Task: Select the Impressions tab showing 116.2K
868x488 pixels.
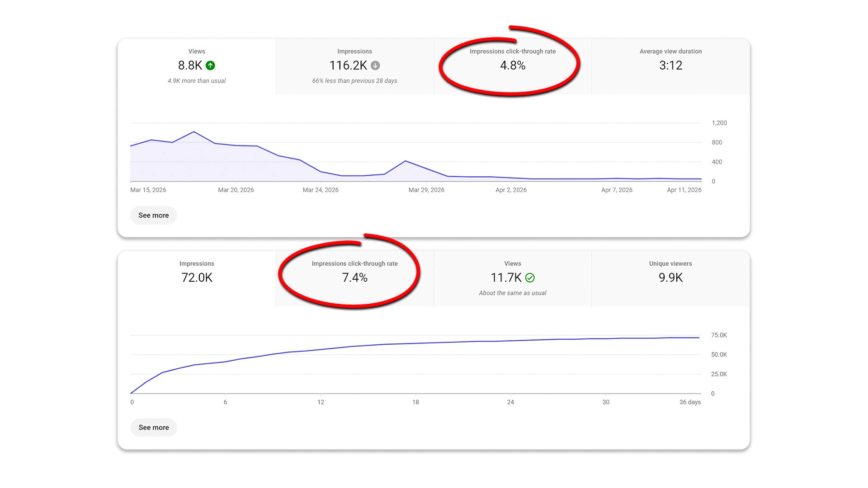Action: (354, 66)
